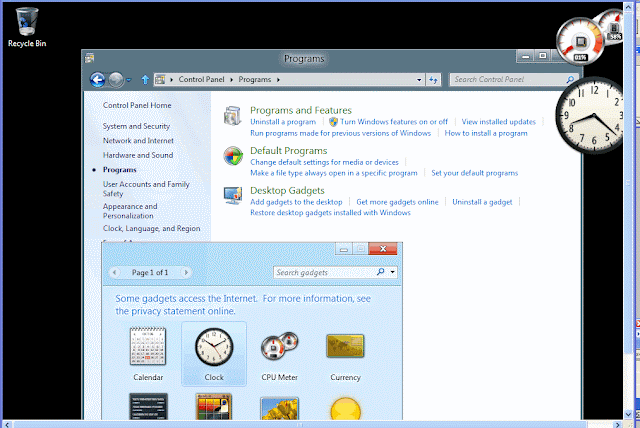Open Control Panel Home link
The width and height of the screenshot is (640, 428).
[137, 105]
